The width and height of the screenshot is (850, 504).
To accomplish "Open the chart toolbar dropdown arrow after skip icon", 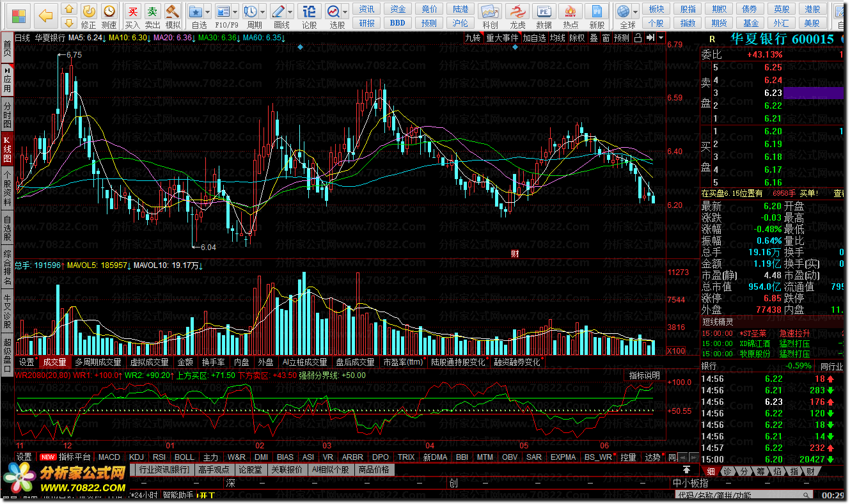I will point(661,38).
